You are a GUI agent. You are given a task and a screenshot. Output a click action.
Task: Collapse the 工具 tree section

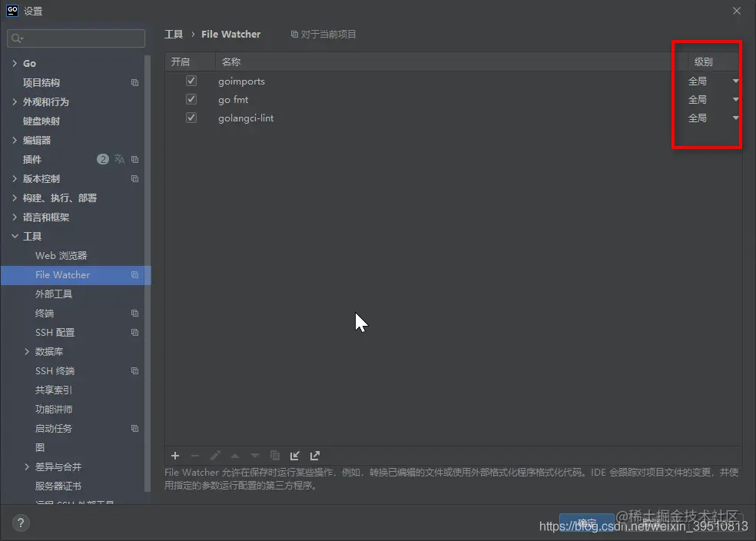point(14,236)
